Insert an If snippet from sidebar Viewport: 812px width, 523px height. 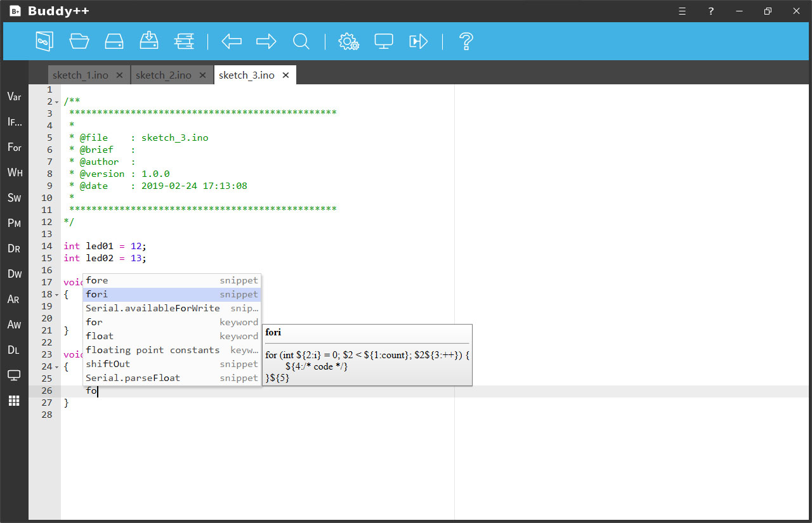point(14,122)
